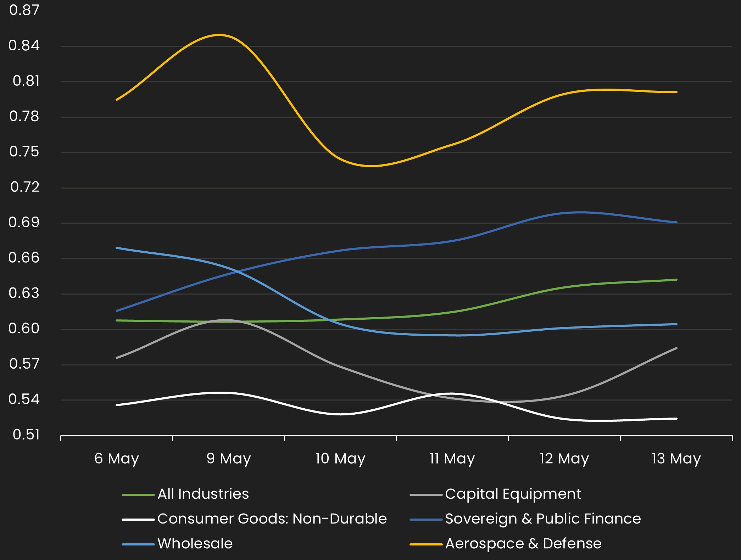Click the yellow Aerospace & Defense legend swatch
741x560 pixels.
(x=426, y=544)
